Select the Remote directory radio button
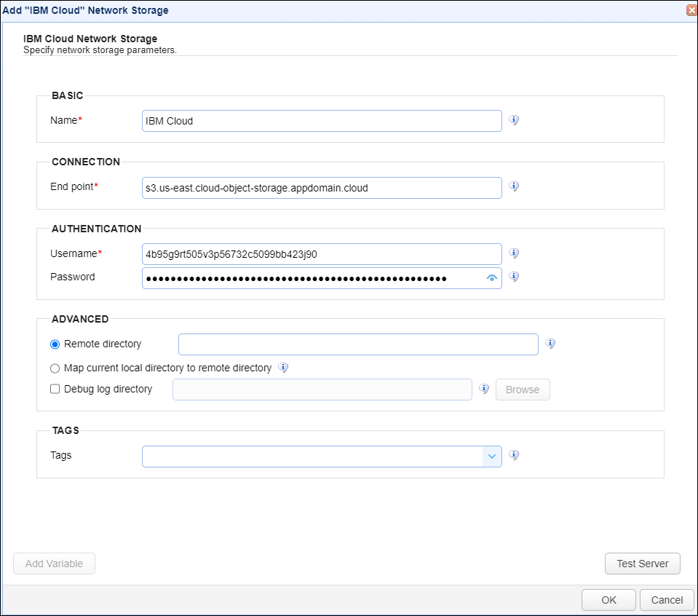 [55, 344]
